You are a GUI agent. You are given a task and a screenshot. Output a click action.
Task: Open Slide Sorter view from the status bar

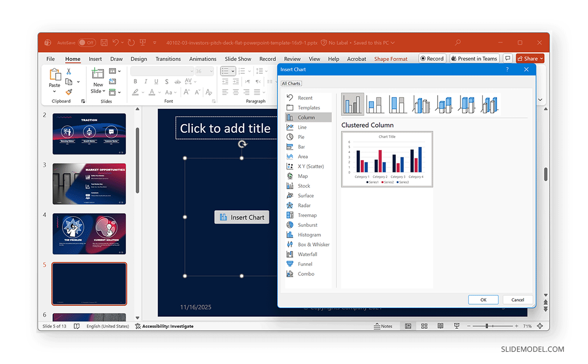(424, 326)
